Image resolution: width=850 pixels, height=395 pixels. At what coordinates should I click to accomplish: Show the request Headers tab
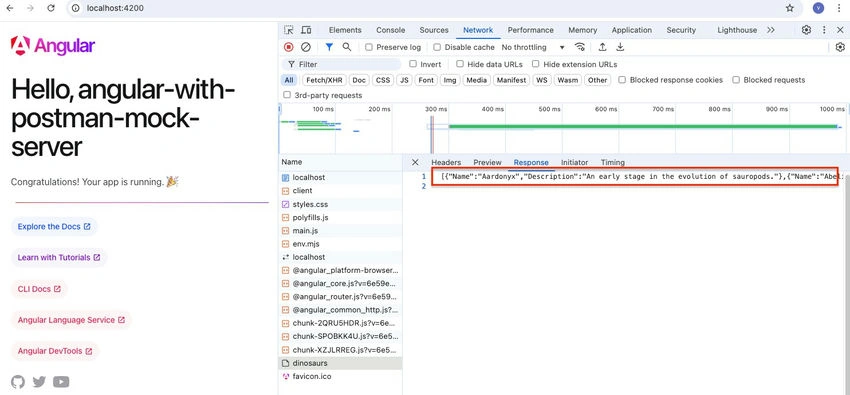[446, 163]
